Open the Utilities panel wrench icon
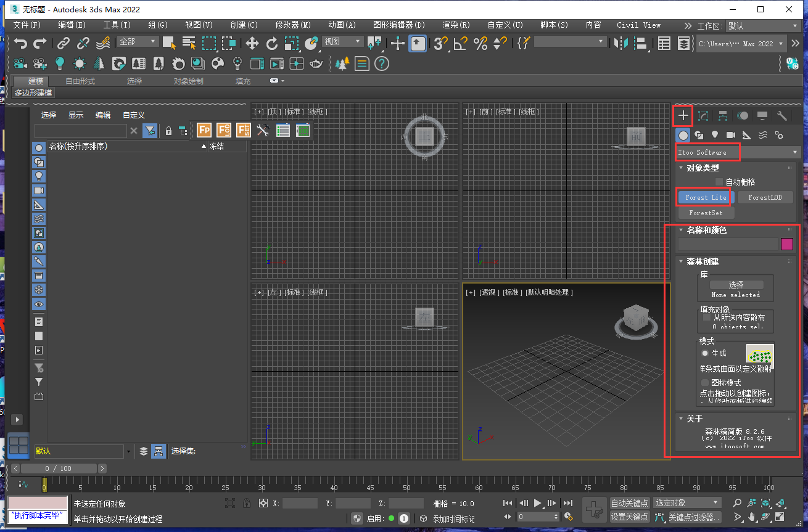This screenshot has width=808, height=532. [x=781, y=115]
